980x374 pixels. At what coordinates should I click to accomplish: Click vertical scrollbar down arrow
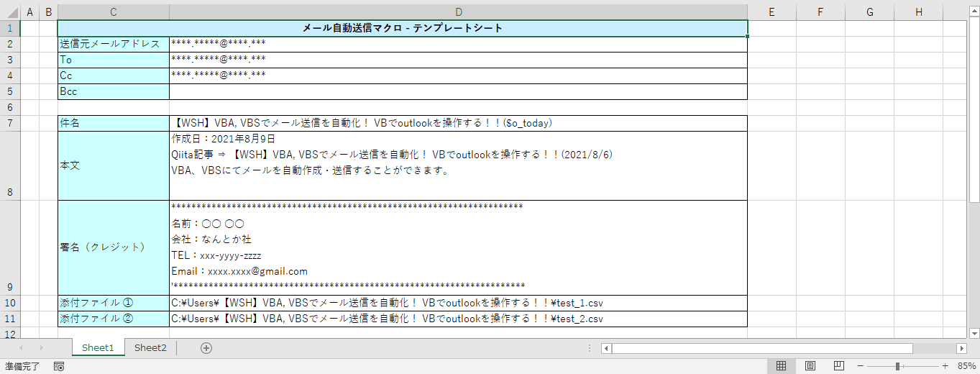pos(974,333)
